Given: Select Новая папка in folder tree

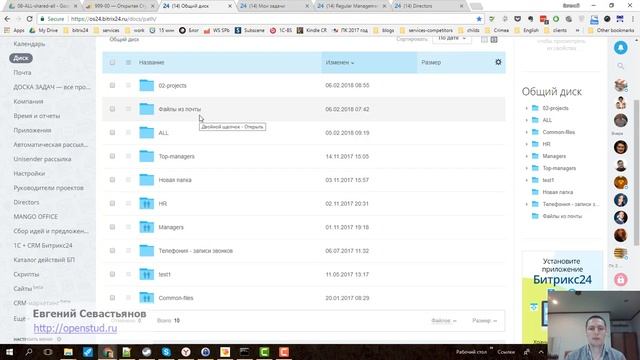Looking at the screenshot, I should pos(558,192).
